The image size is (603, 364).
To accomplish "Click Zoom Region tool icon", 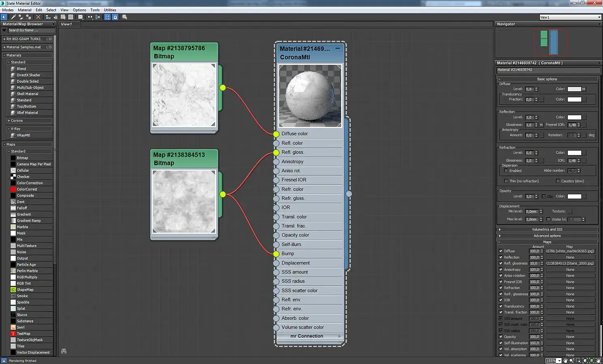I will pyautogui.click(x=578, y=360).
